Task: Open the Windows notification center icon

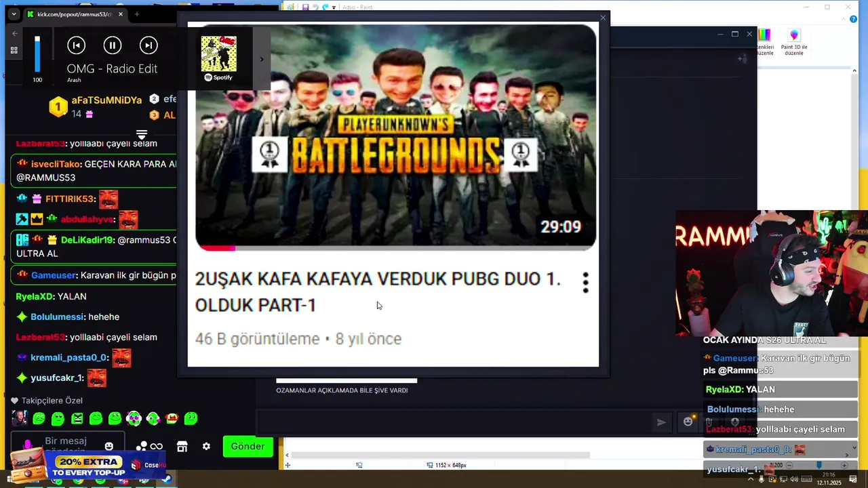Action: pos(853,480)
